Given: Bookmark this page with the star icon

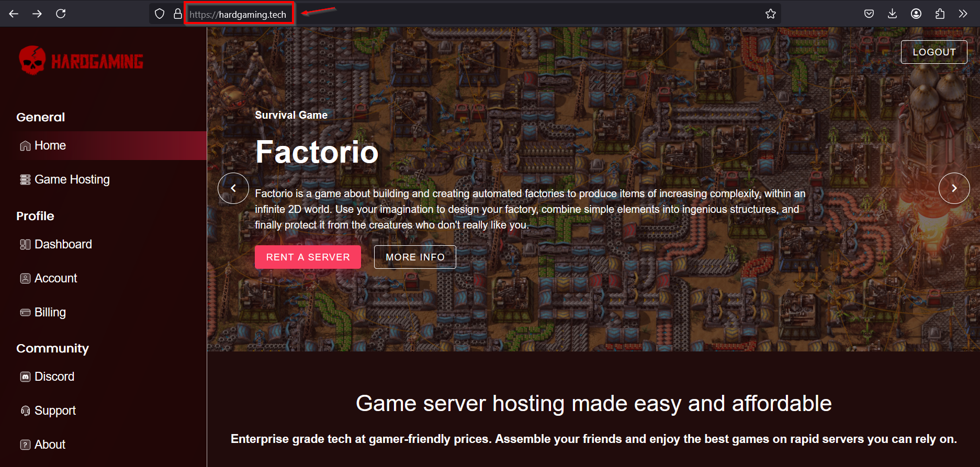Looking at the screenshot, I should click(x=770, y=14).
